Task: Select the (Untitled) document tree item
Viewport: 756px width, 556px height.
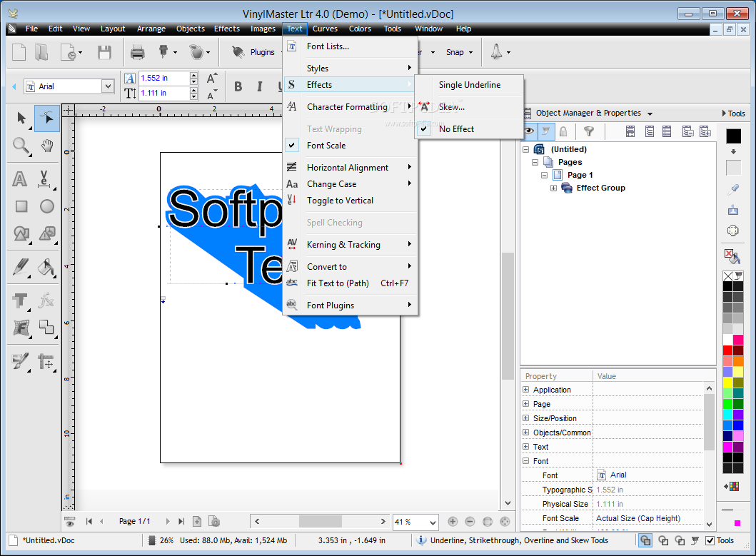Action: pos(568,149)
